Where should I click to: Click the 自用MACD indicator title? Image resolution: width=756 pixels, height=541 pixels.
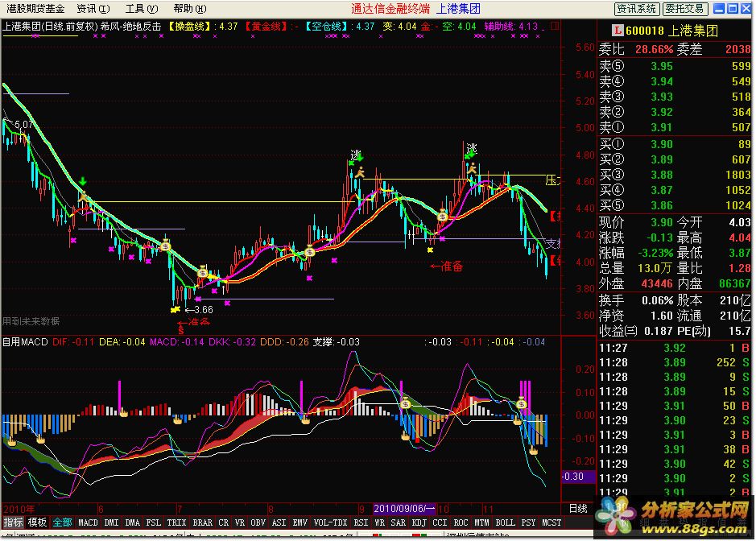tap(25, 342)
